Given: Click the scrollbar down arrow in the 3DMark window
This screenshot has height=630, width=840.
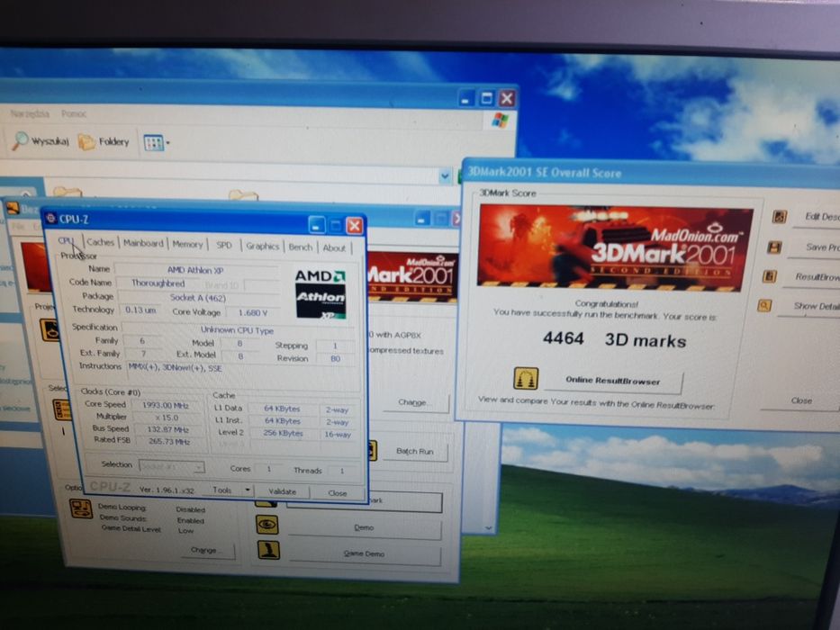Looking at the screenshot, I should (488, 528).
